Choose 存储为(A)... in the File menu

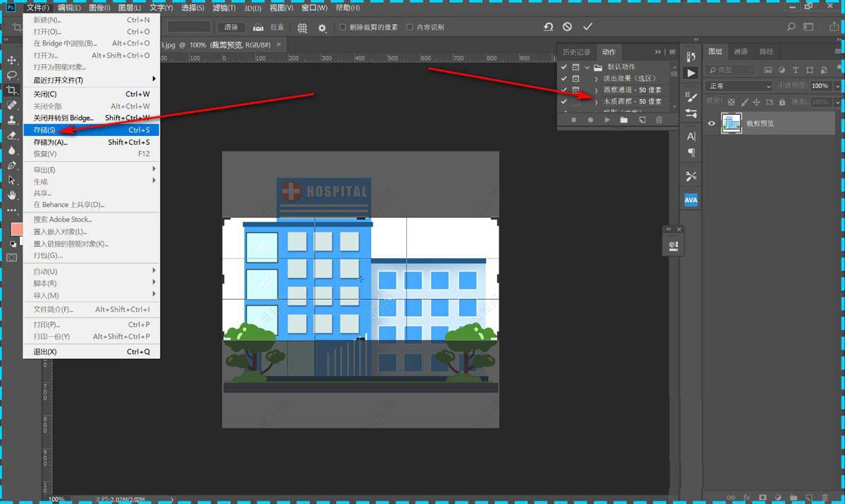pos(92,142)
